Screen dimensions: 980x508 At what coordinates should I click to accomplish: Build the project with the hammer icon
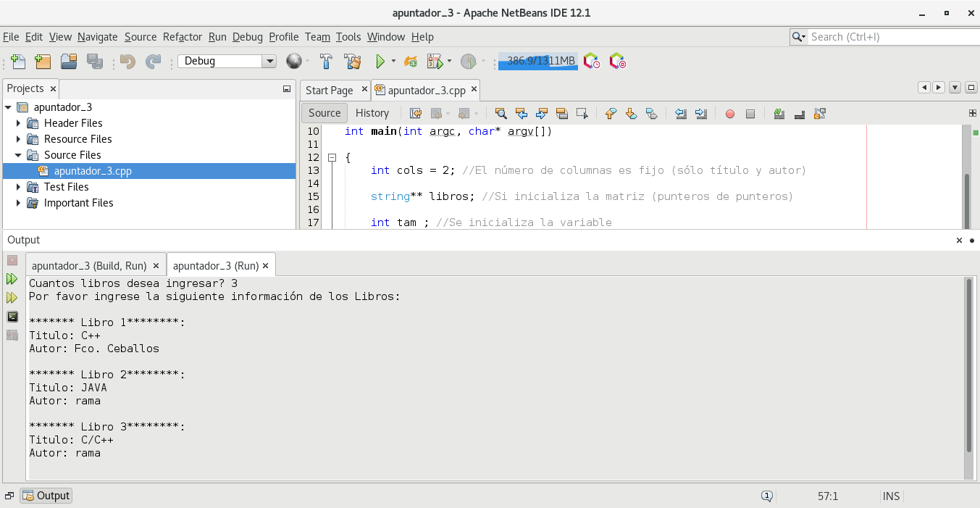[326, 62]
